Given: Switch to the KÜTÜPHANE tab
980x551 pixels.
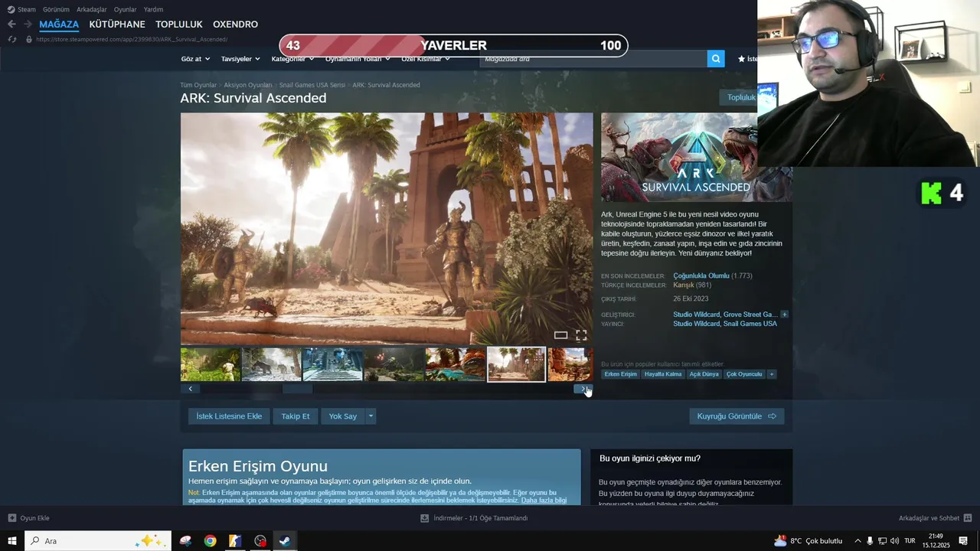Looking at the screenshot, I should pyautogui.click(x=117, y=24).
